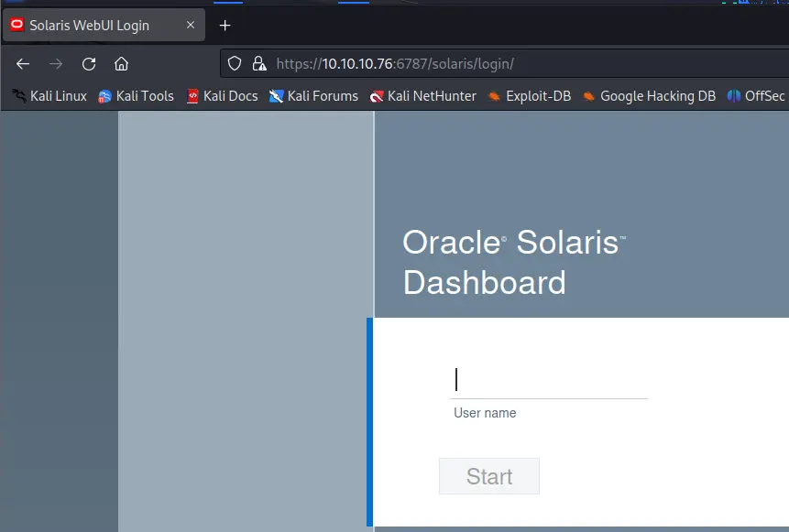This screenshot has width=789, height=532.
Task: Open the Kali Linux bookmark
Action: [x=49, y=95]
